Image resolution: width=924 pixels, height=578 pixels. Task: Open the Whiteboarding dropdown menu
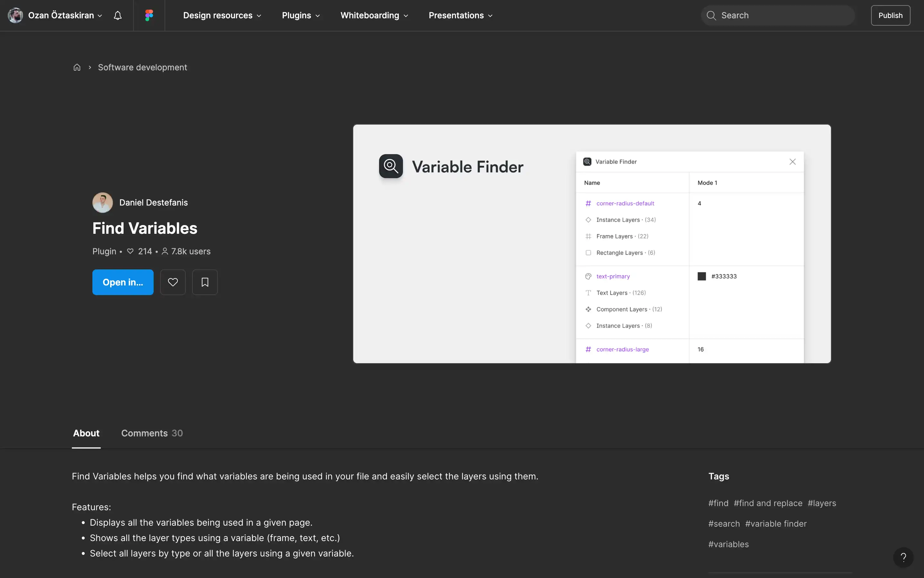(x=374, y=15)
